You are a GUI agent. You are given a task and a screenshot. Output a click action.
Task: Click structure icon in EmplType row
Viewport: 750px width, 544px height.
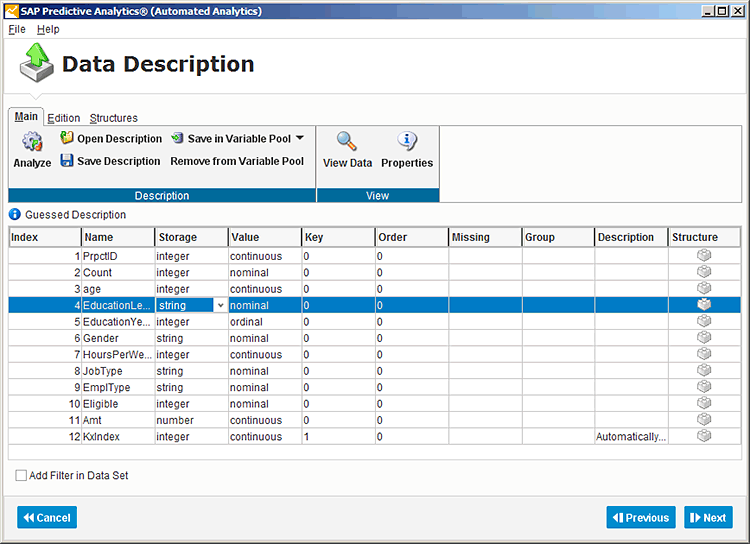point(704,387)
